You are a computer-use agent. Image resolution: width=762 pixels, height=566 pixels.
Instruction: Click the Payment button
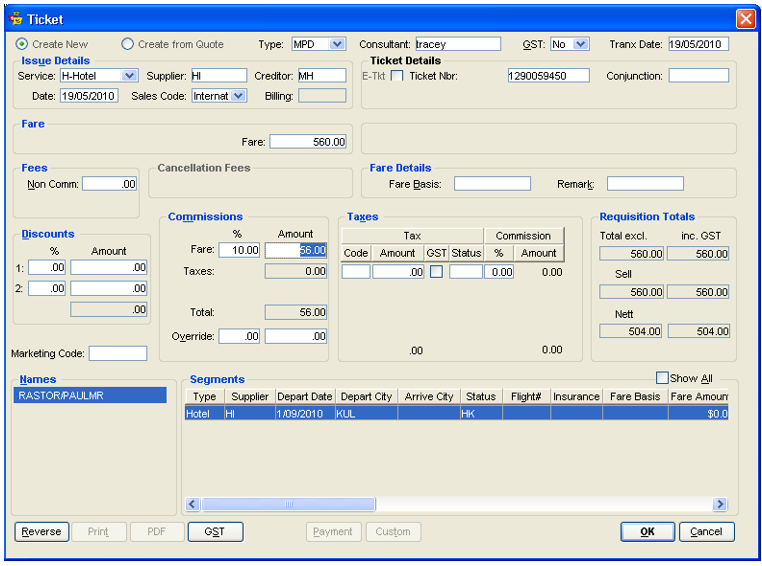(x=333, y=532)
